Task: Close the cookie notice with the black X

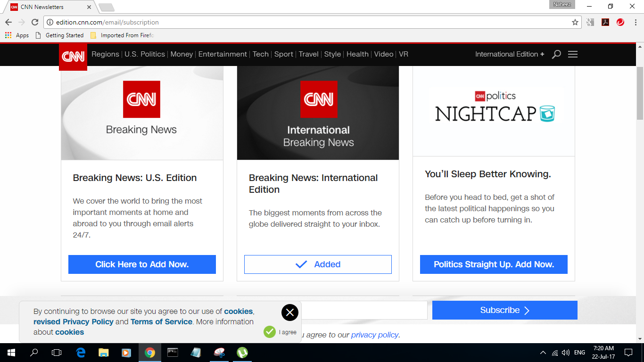Action: [x=290, y=313]
